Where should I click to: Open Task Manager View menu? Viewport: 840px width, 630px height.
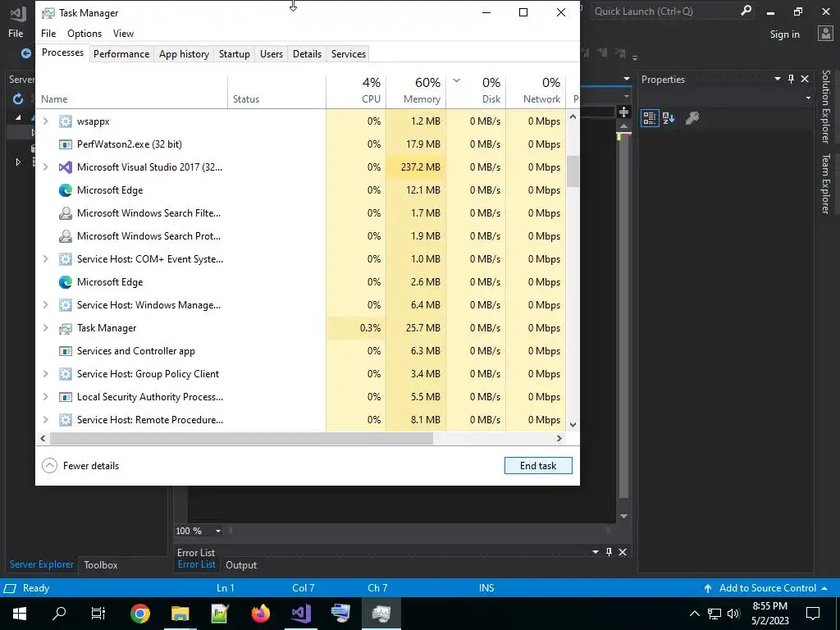(x=123, y=33)
